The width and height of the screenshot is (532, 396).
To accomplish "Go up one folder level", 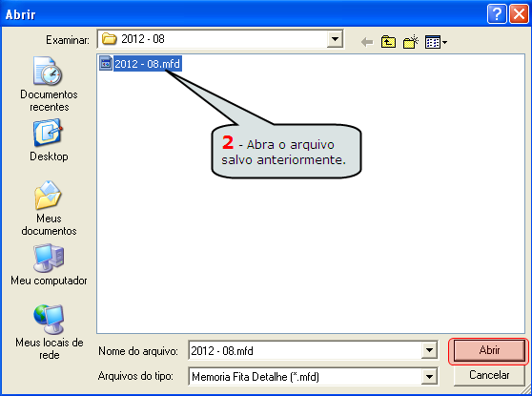I will click(x=388, y=42).
